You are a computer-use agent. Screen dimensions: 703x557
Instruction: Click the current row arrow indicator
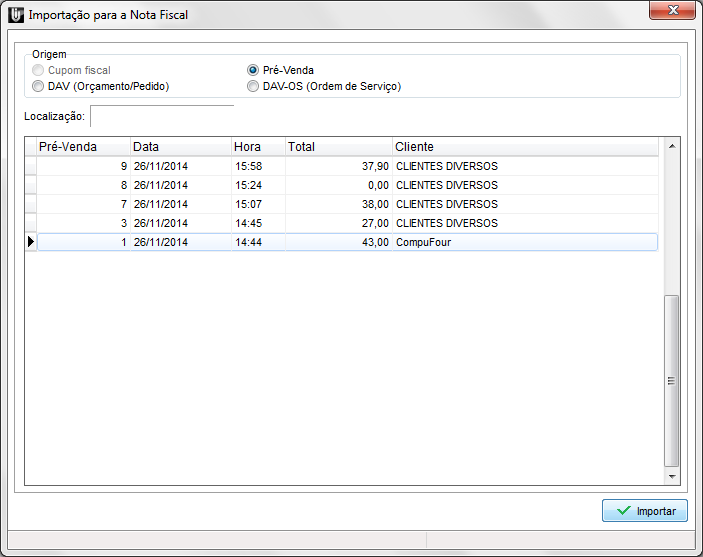tap(30, 242)
